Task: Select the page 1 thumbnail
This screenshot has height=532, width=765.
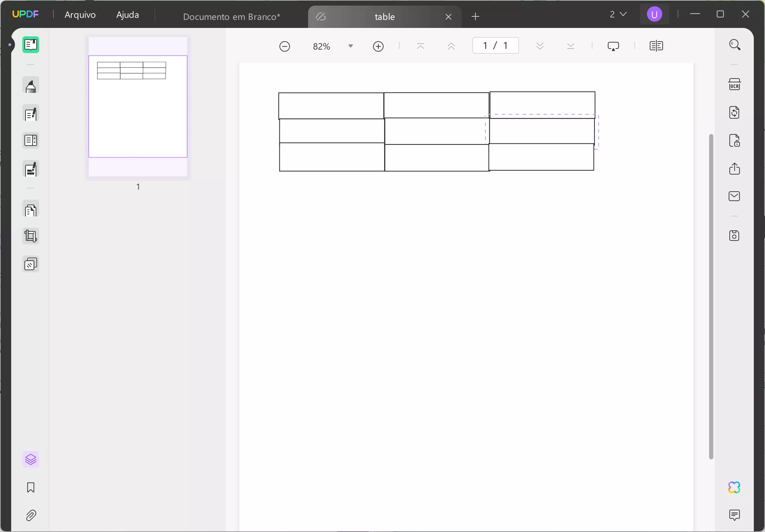Action: coord(138,106)
